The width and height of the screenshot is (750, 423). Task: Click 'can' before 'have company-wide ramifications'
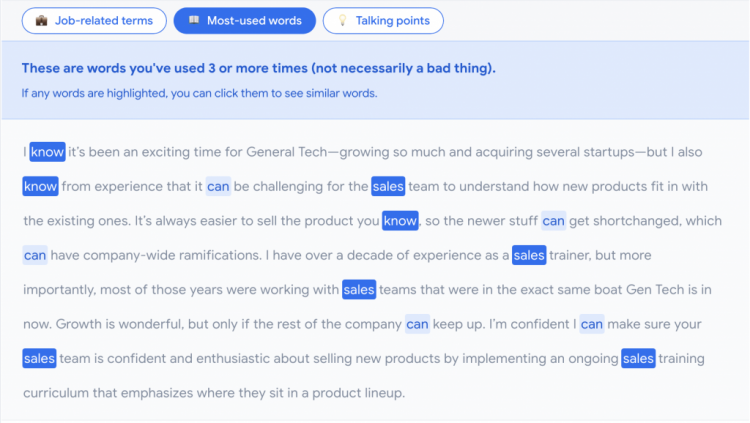(x=35, y=256)
